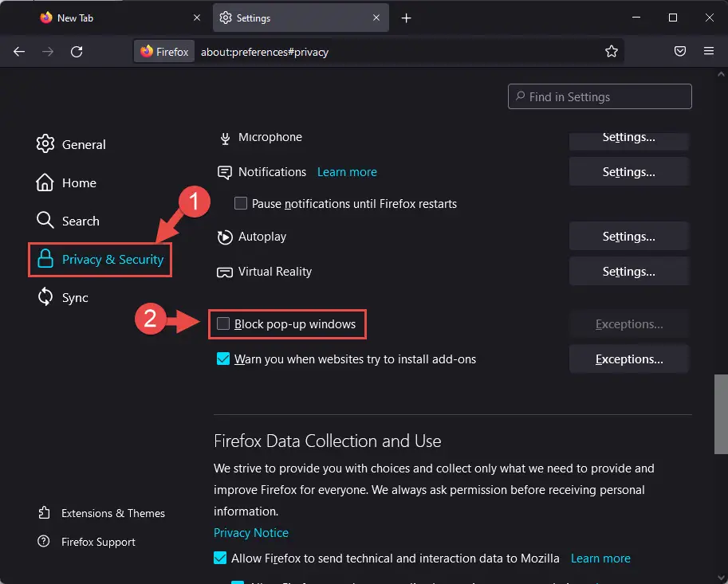Click the vertical scrollbar thumb
This screenshot has height=584, width=728.
(721, 414)
